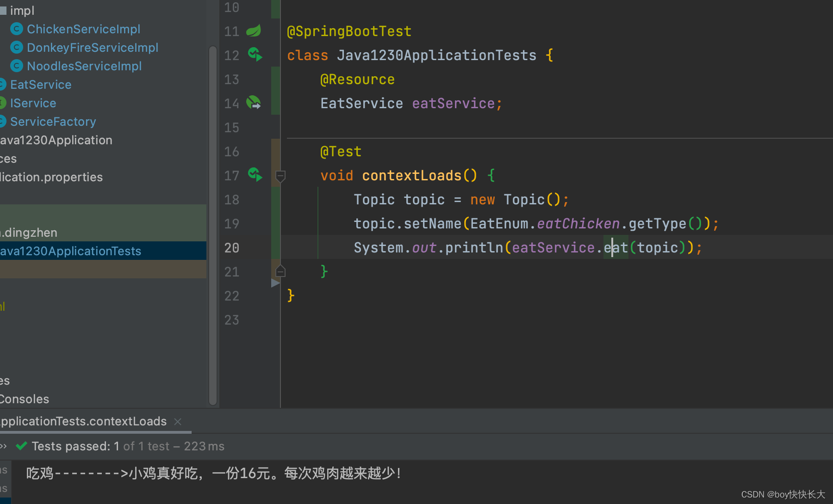Open DonkeyFireServiceImpl in the project tree

click(x=93, y=48)
